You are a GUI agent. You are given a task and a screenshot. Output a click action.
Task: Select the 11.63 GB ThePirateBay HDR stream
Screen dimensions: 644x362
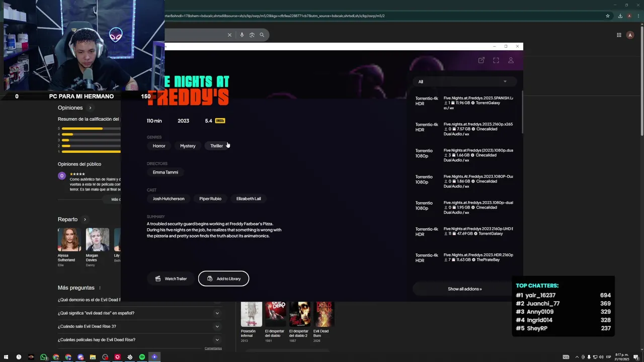tap(464, 257)
